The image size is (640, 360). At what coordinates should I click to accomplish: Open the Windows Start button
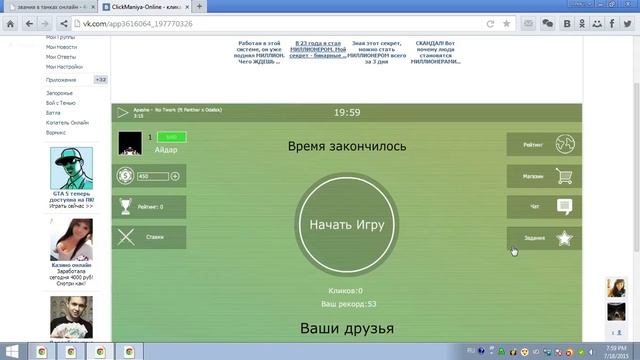coord(12,351)
